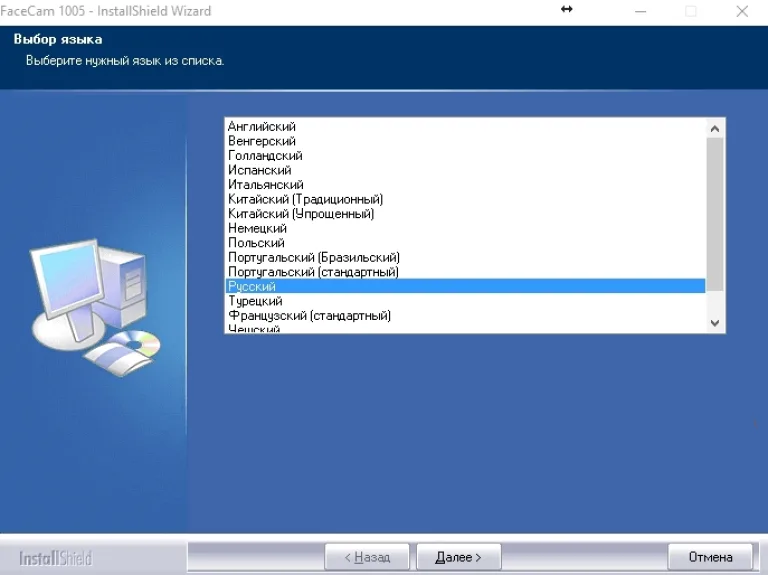Click the highlighted Русский row
768x575 pixels.
pyautogui.click(x=465, y=286)
